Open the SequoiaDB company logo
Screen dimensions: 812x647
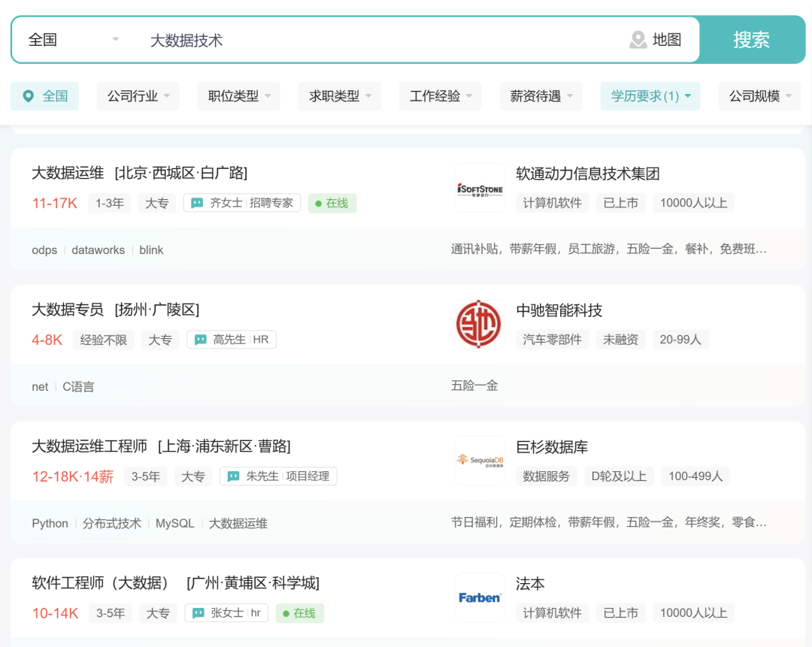(x=480, y=461)
